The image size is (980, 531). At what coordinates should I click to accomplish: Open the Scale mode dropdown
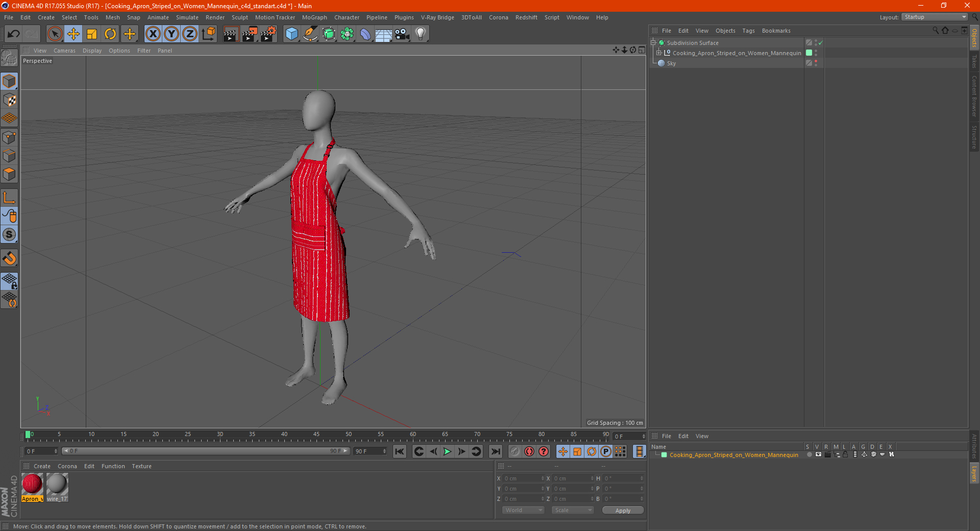tap(573, 510)
